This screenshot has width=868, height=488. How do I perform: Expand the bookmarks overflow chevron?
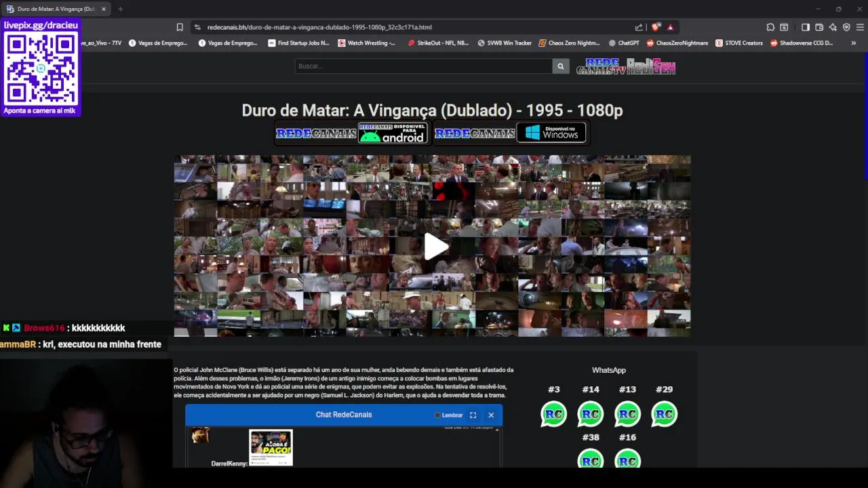[853, 43]
